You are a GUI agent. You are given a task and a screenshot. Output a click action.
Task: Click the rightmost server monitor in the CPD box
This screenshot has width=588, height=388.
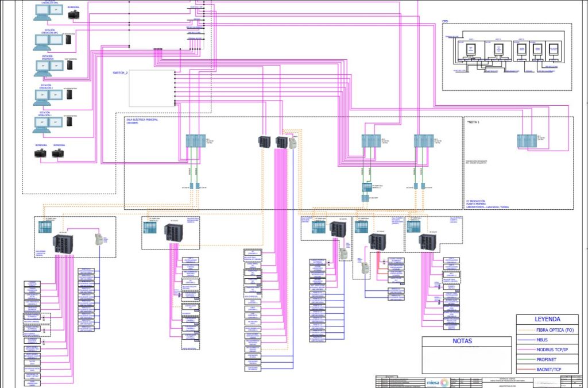(x=554, y=49)
